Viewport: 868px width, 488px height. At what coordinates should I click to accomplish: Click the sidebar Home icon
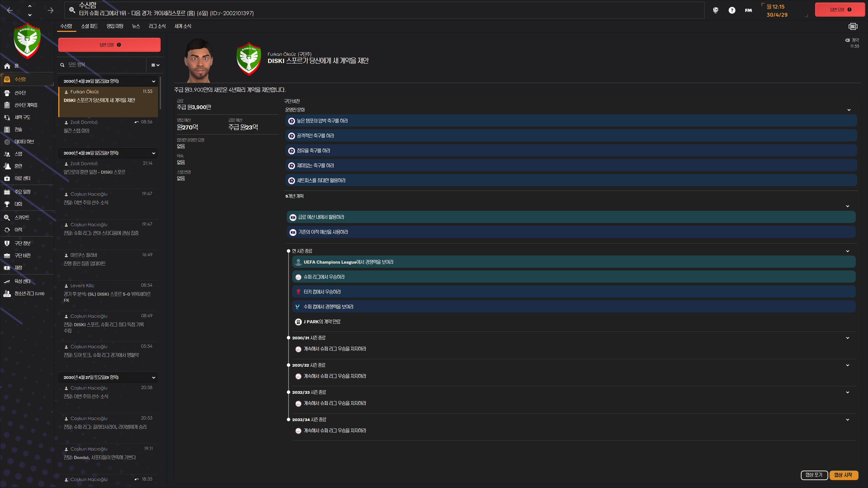[x=7, y=66]
